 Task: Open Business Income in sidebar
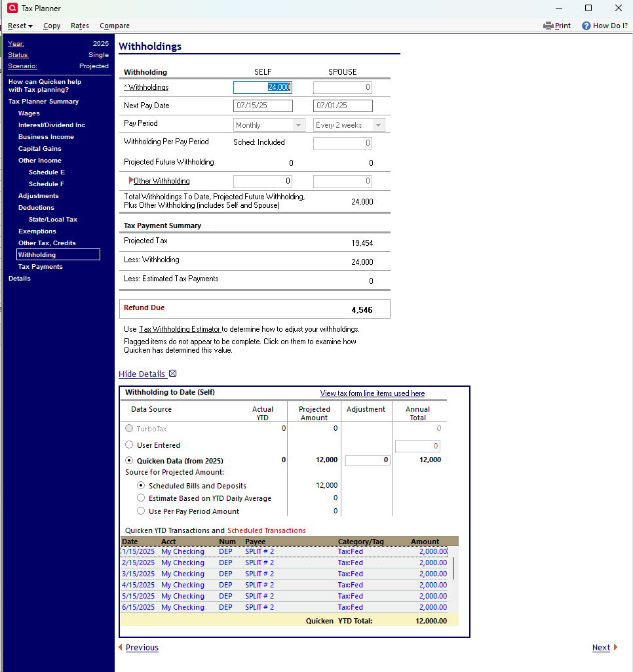point(46,137)
